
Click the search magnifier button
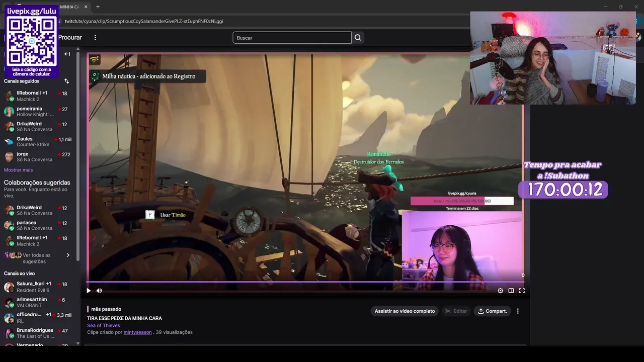coord(358,38)
